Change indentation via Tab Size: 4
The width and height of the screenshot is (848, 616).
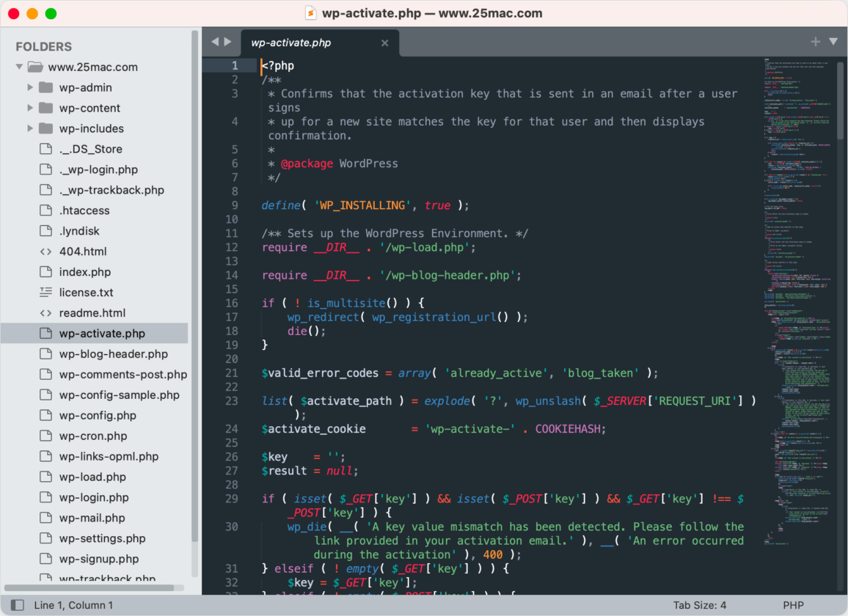(699, 605)
